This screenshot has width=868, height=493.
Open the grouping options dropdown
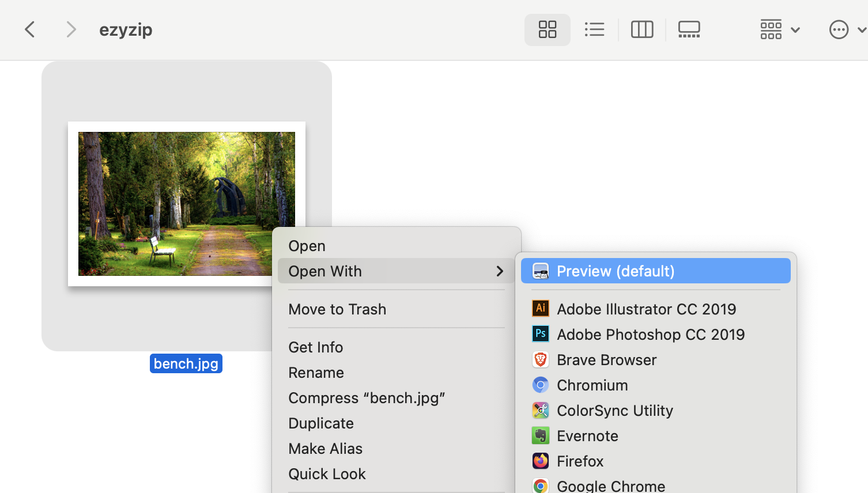tap(779, 29)
